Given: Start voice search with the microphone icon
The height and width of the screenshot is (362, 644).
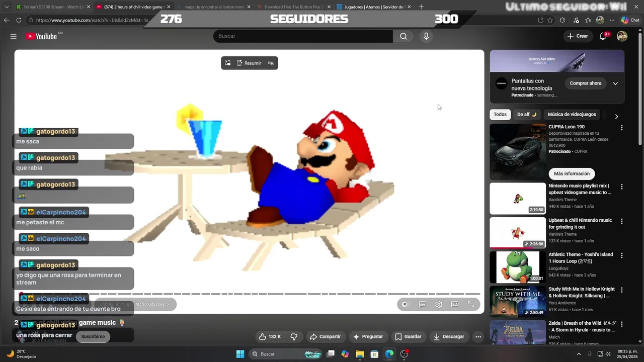Looking at the screenshot, I should point(426,36).
